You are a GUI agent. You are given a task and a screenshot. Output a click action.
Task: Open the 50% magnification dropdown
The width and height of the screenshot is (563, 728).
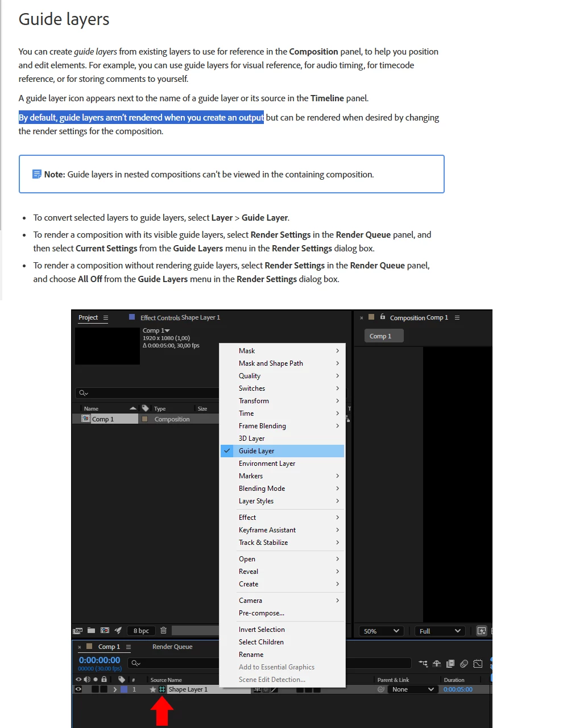tap(381, 631)
